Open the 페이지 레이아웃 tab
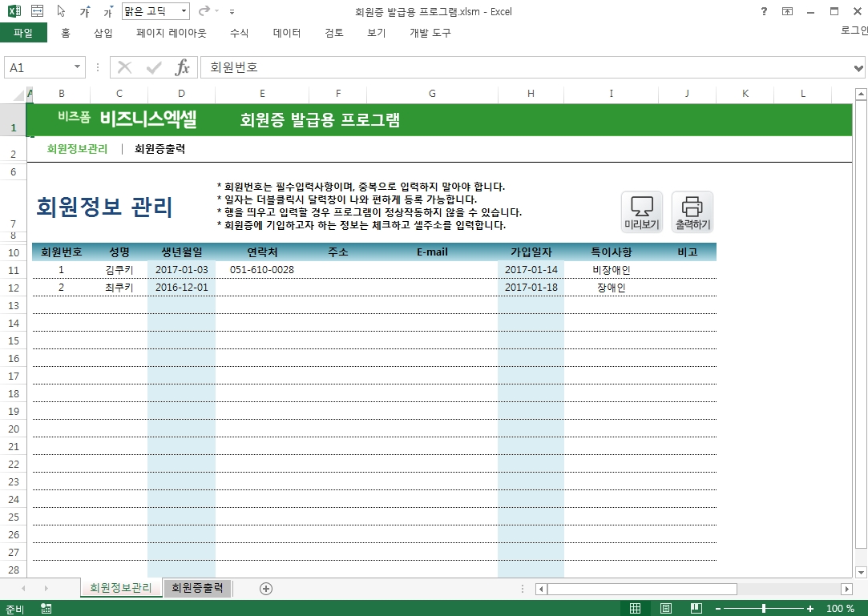The width and height of the screenshot is (868, 616). pos(171,33)
